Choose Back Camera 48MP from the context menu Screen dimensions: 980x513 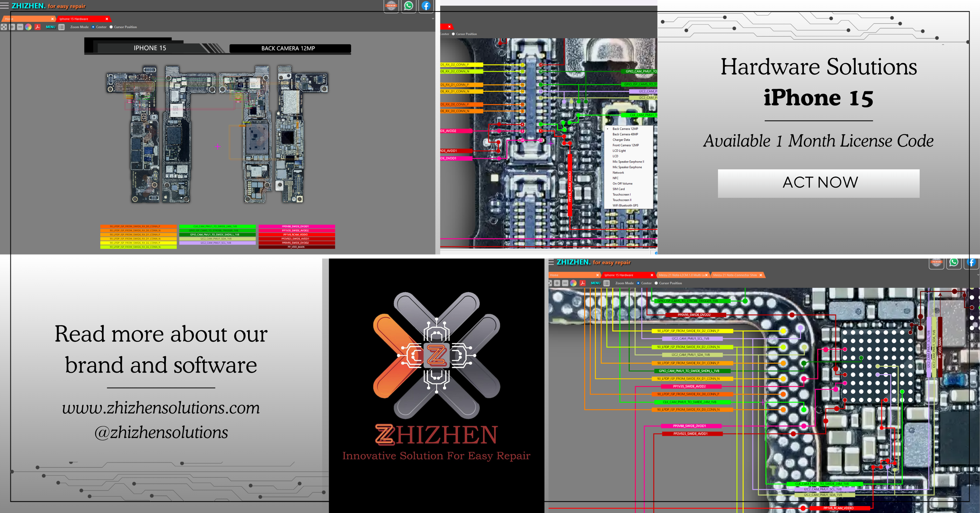(x=625, y=134)
